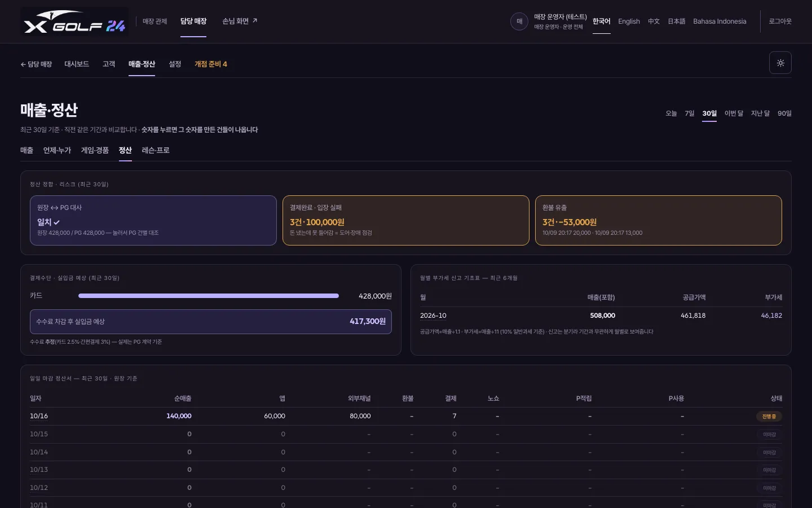The height and width of the screenshot is (508, 812).
Task: Select the 담당 매장 nav item
Action: [x=193, y=21]
